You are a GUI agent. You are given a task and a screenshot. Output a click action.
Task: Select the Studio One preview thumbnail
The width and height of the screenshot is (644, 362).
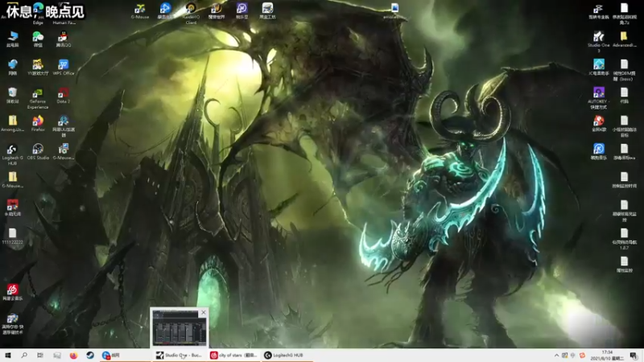[179, 327]
